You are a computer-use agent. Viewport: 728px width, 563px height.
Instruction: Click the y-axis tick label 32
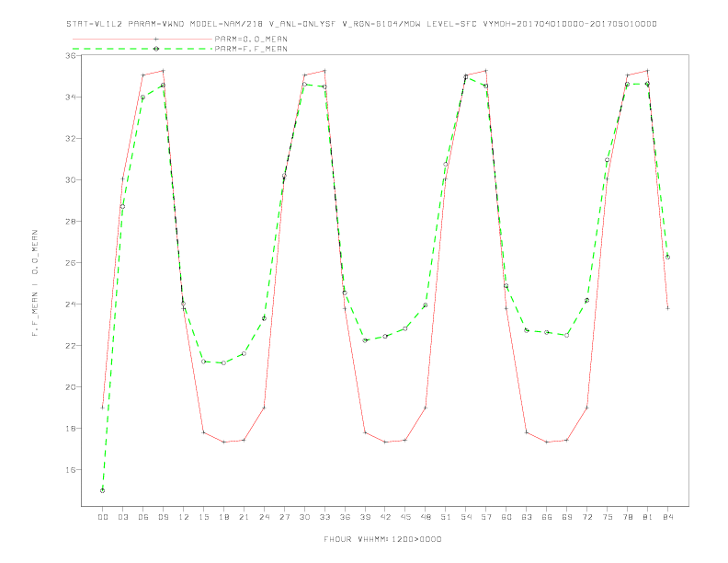(x=71, y=138)
